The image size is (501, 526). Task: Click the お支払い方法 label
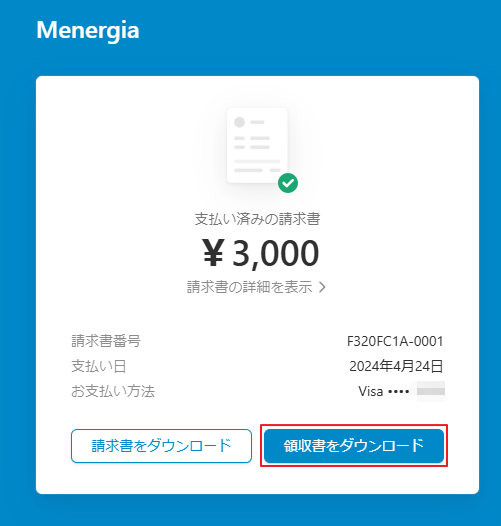pos(113,391)
